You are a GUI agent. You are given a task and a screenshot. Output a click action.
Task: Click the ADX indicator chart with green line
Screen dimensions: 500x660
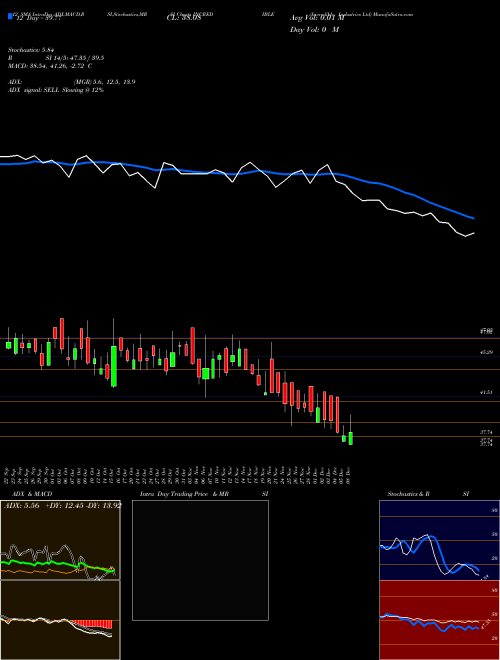point(60,540)
